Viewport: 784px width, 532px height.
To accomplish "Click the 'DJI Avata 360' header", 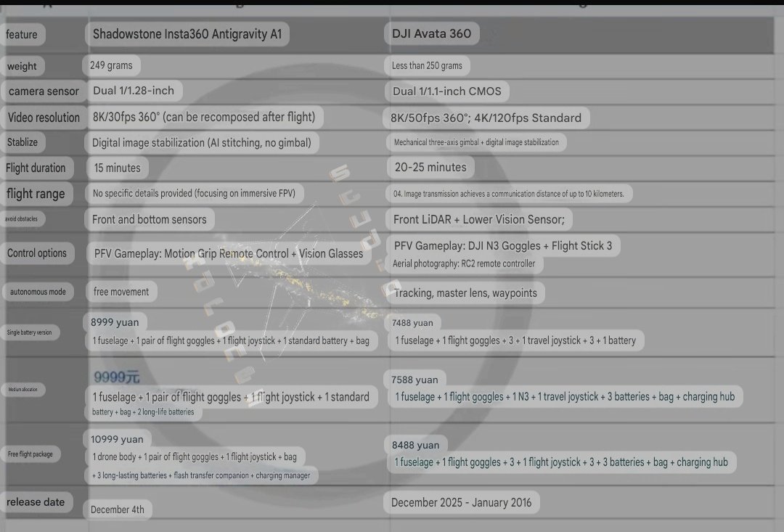I will tap(431, 33).
